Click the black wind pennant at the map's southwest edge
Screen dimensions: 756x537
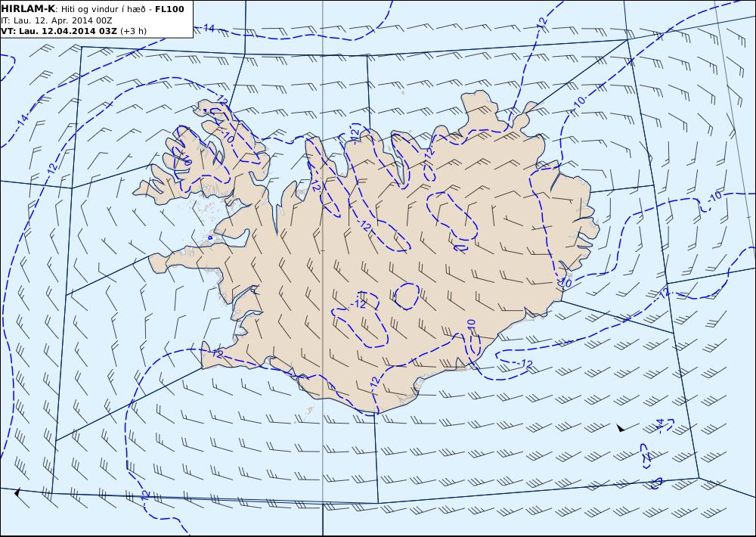click(x=17, y=492)
